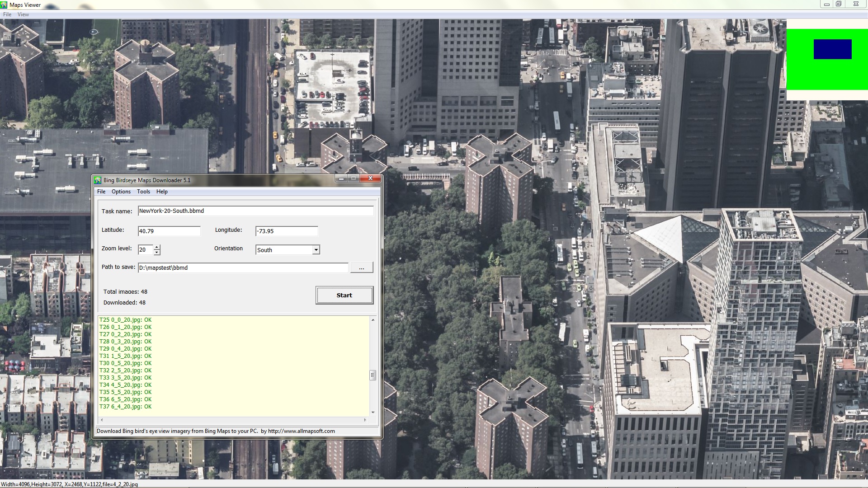Screen dimensions: 868x488
Task: Click horizontal log scrollbar left arrow
Action: [102, 420]
